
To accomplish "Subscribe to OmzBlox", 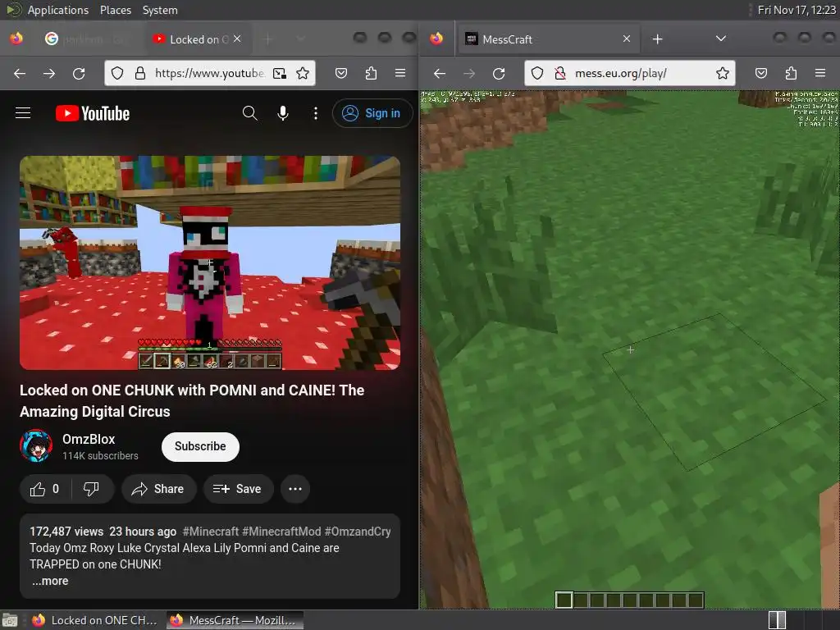I will click(x=200, y=446).
